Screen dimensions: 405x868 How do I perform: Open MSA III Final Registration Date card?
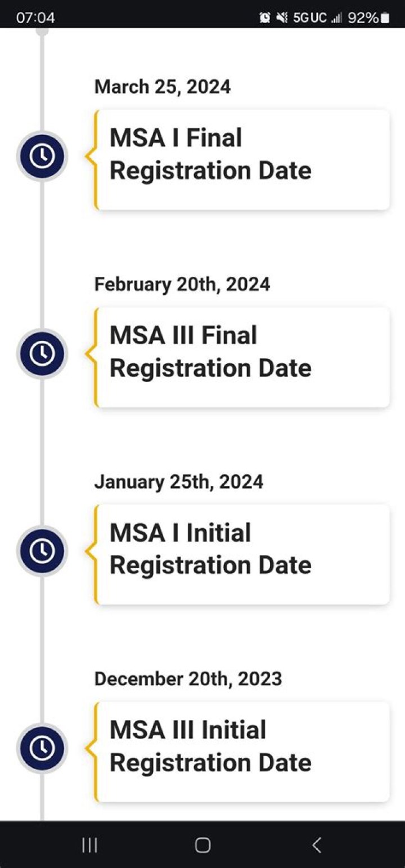[x=242, y=357]
